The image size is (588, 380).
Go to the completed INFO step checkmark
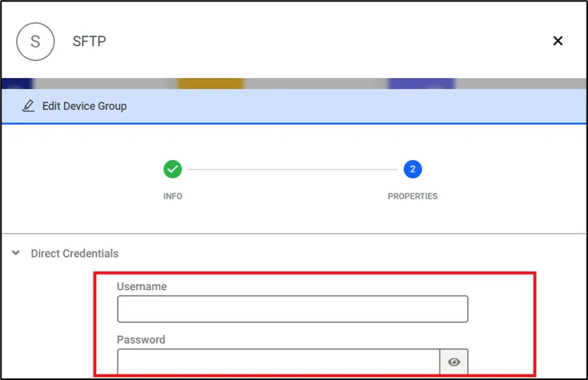(172, 169)
